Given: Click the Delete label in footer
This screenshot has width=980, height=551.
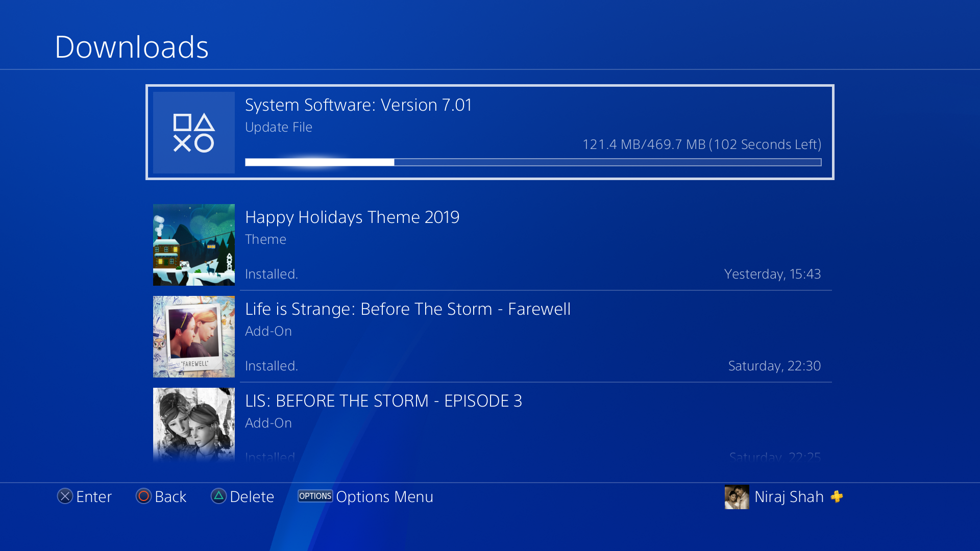Looking at the screenshot, I should click(x=252, y=497).
